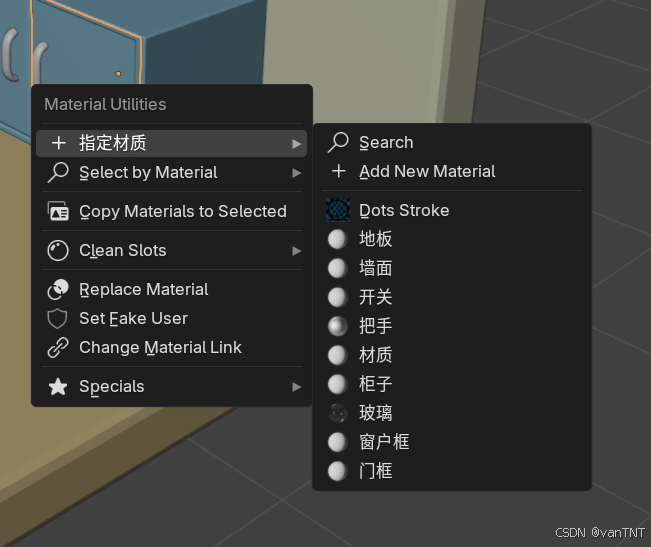The width and height of the screenshot is (651, 547).
Task: Choose Replace Material
Action: (x=171, y=289)
